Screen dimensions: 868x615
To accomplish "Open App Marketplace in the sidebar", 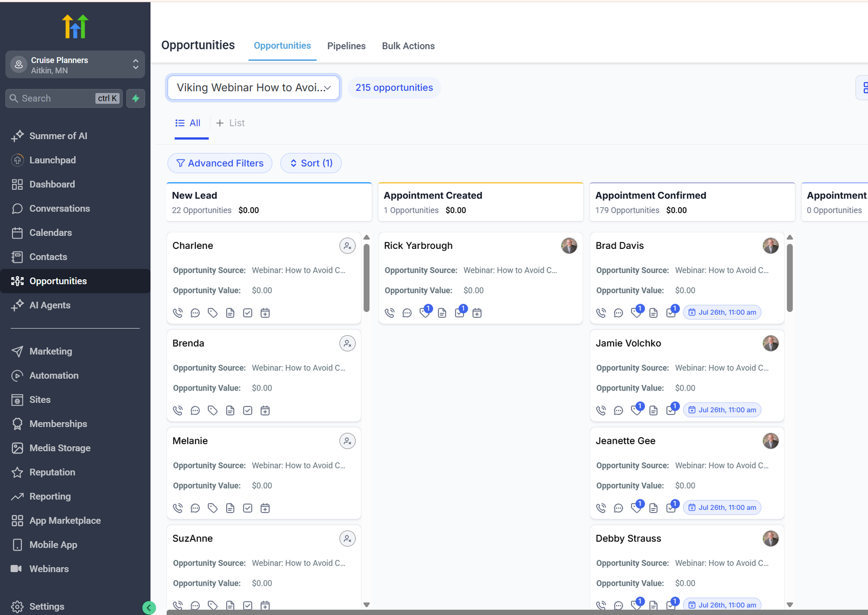I will point(75,521).
